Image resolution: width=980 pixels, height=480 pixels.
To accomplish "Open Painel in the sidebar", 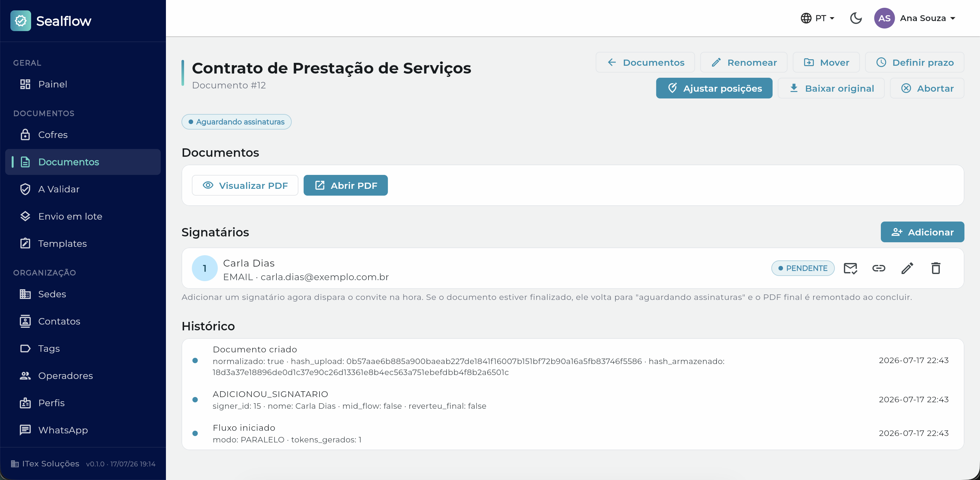I will point(83,84).
